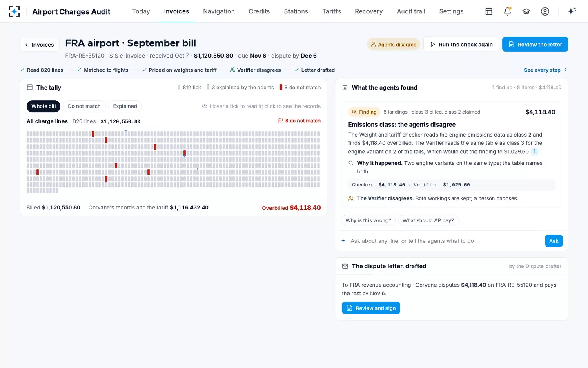The width and height of the screenshot is (588, 368).
Task: Focus the Ask about any line field
Action: click(445, 241)
